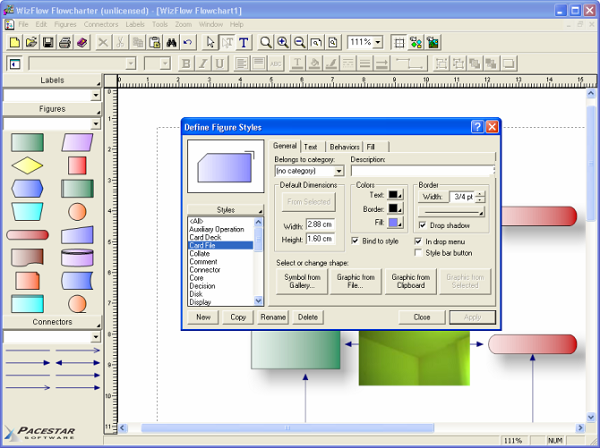The width and height of the screenshot is (600, 448).
Task: Open the Belongs to category dropdown
Action: point(339,171)
